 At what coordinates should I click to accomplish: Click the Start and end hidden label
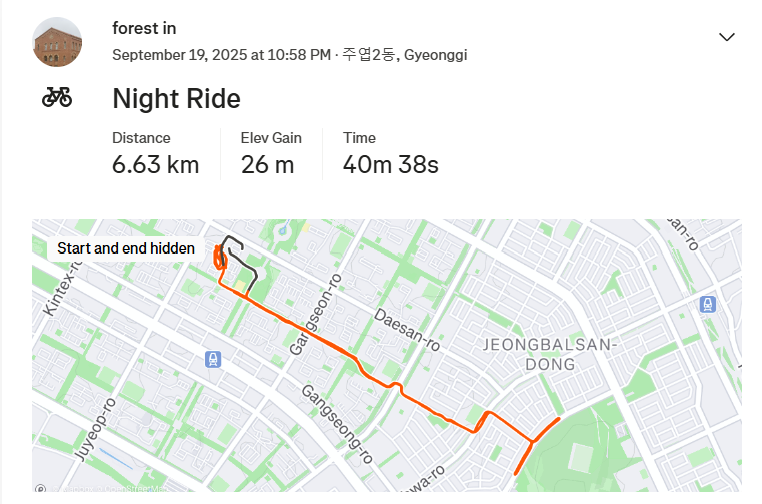point(126,248)
